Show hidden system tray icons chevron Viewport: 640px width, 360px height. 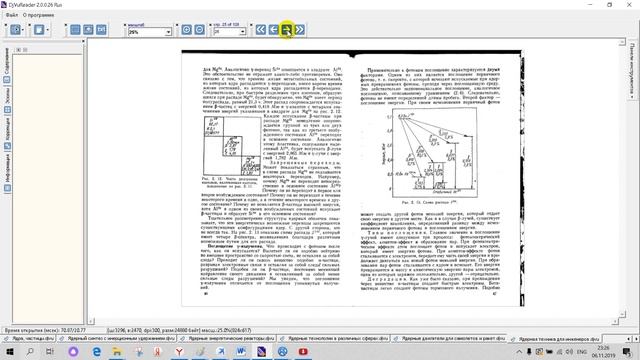[519, 351]
